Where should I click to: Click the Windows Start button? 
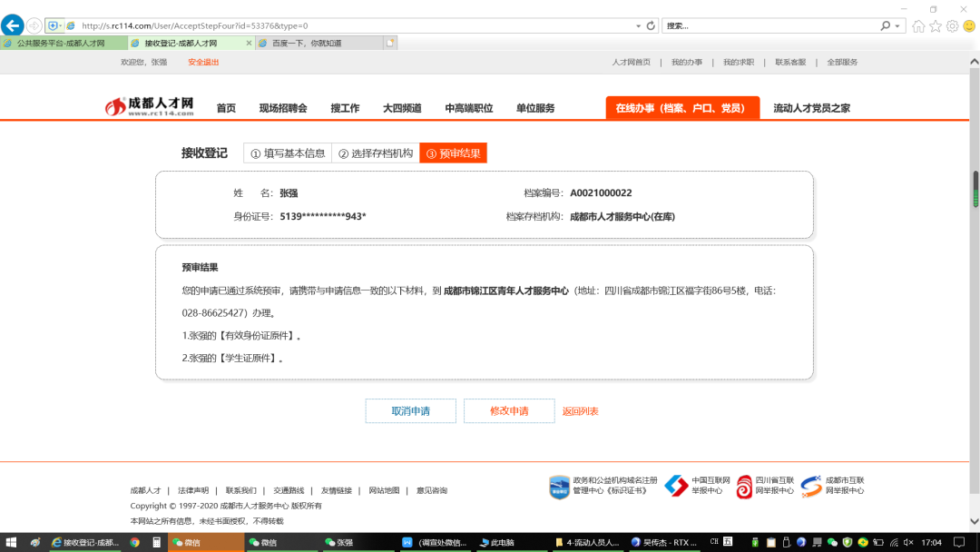pos(11,542)
